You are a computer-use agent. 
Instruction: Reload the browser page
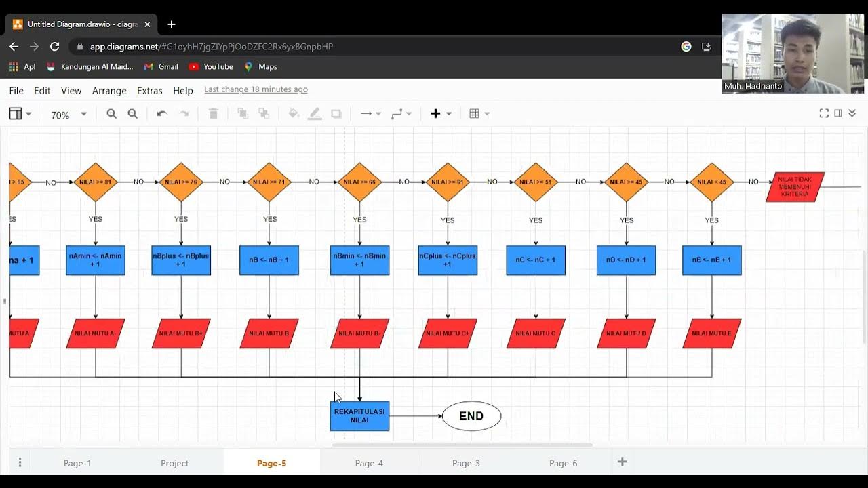[55, 47]
